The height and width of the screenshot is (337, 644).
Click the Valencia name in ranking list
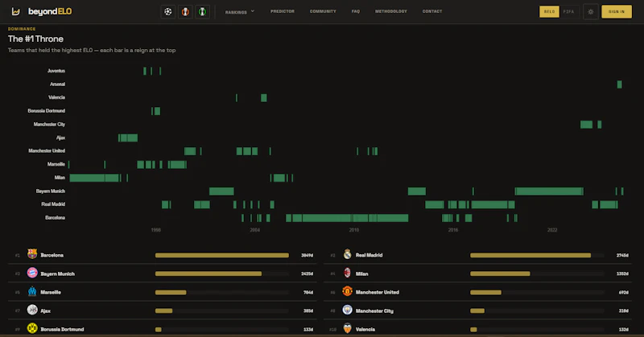pos(365,329)
